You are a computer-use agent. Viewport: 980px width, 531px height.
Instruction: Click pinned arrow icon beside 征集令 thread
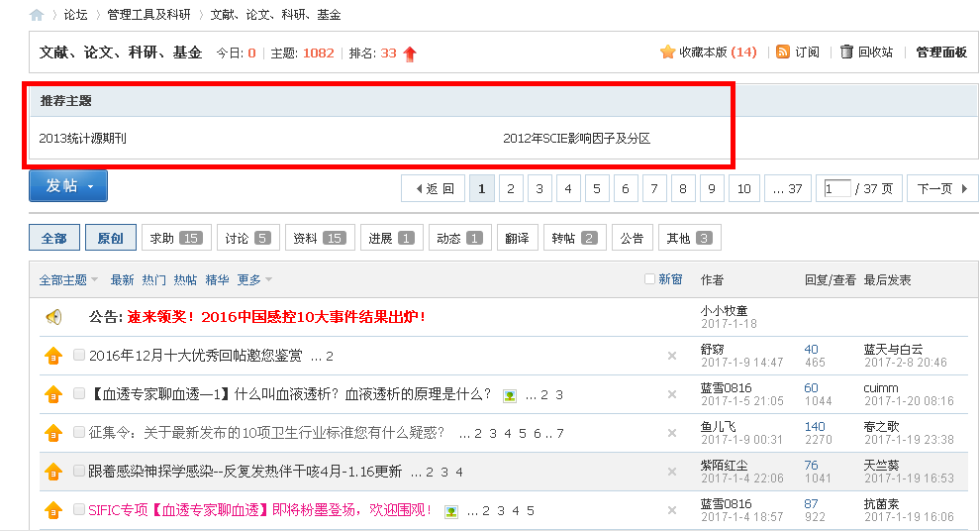(53, 433)
